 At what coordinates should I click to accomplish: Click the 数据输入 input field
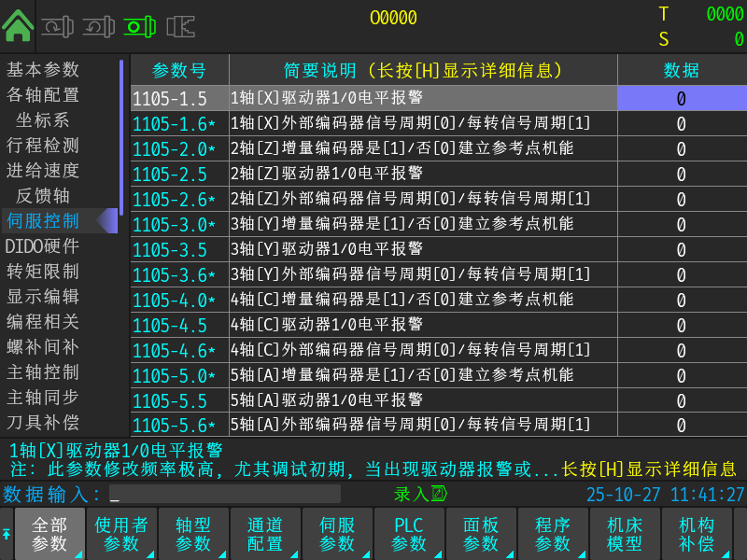[x=224, y=495]
